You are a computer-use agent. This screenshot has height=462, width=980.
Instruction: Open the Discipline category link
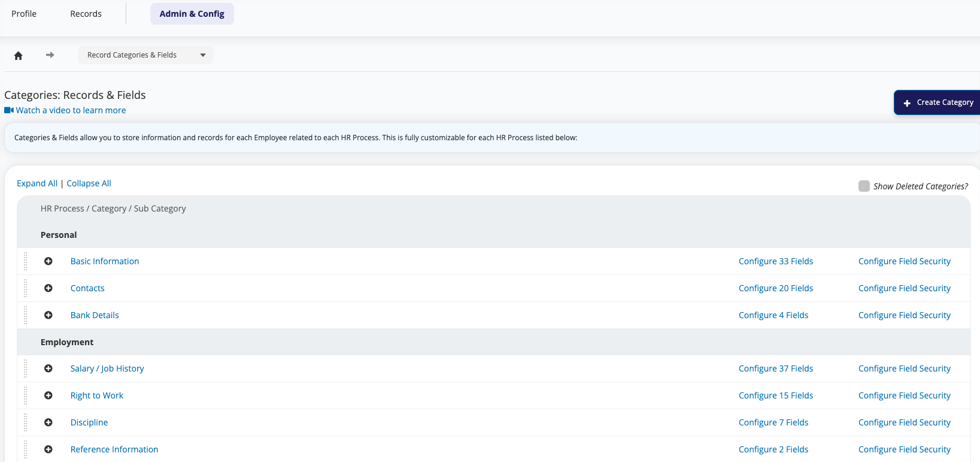pyautogui.click(x=89, y=422)
